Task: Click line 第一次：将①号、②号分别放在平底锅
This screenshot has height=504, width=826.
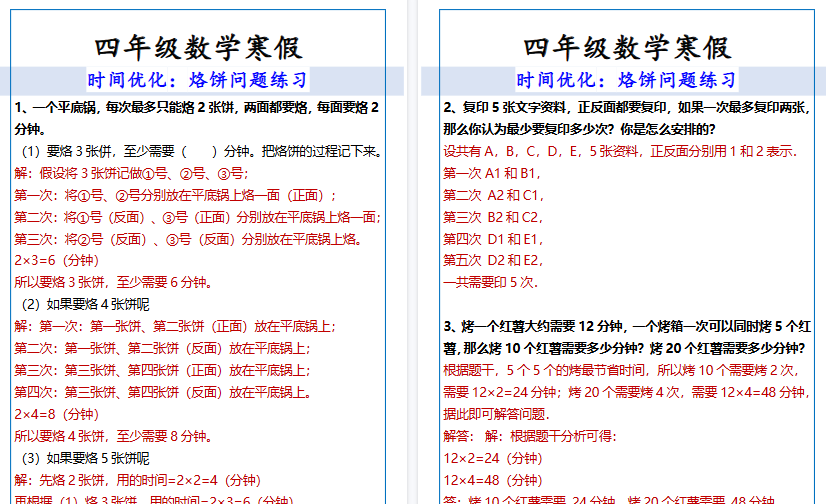Action: [x=175, y=195]
